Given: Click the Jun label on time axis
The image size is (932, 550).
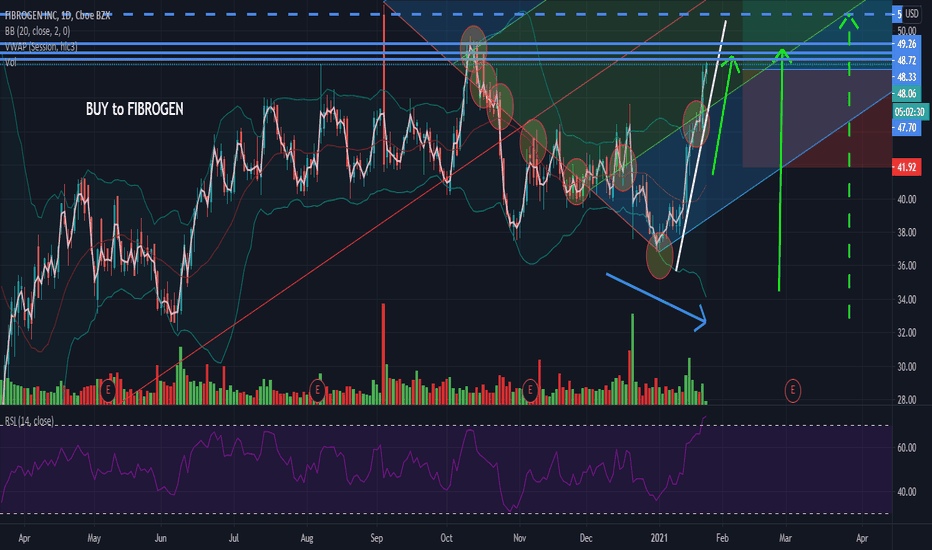Looking at the screenshot, I should pyautogui.click(x=160, y=538).
